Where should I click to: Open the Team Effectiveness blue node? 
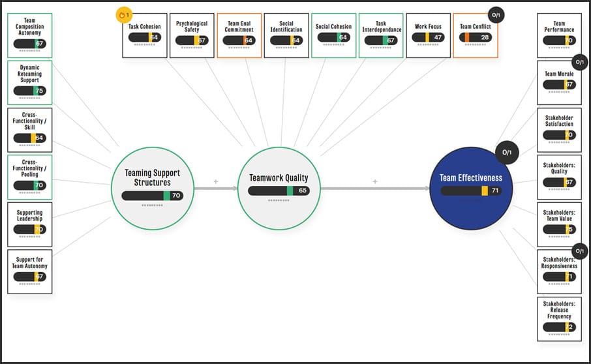coord(471,188)
